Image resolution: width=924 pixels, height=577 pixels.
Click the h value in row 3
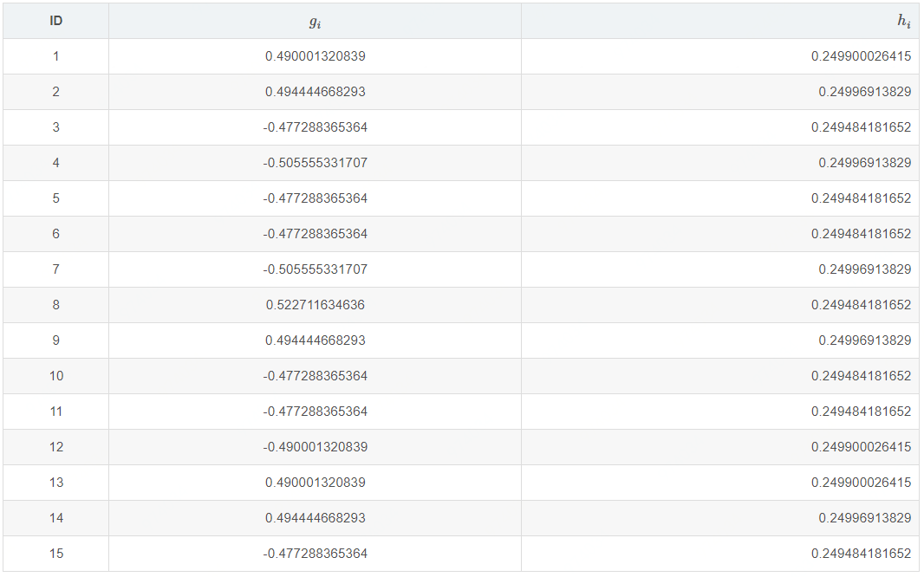pos(861,127)
